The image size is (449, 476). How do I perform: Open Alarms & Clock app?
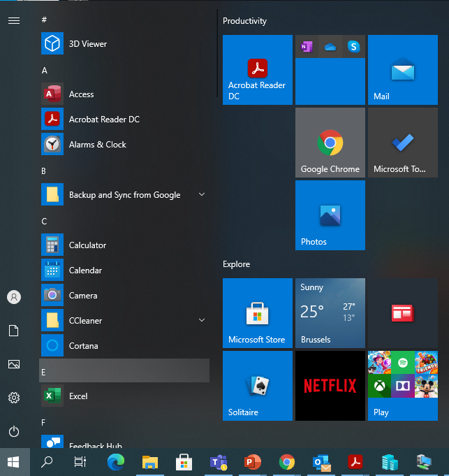[124, 144]
